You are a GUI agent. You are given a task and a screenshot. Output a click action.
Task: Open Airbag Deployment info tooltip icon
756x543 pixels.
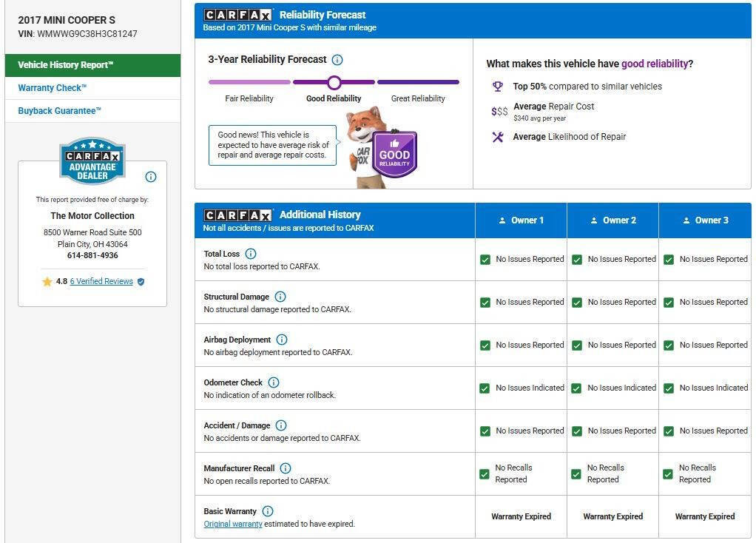point(282,340)
